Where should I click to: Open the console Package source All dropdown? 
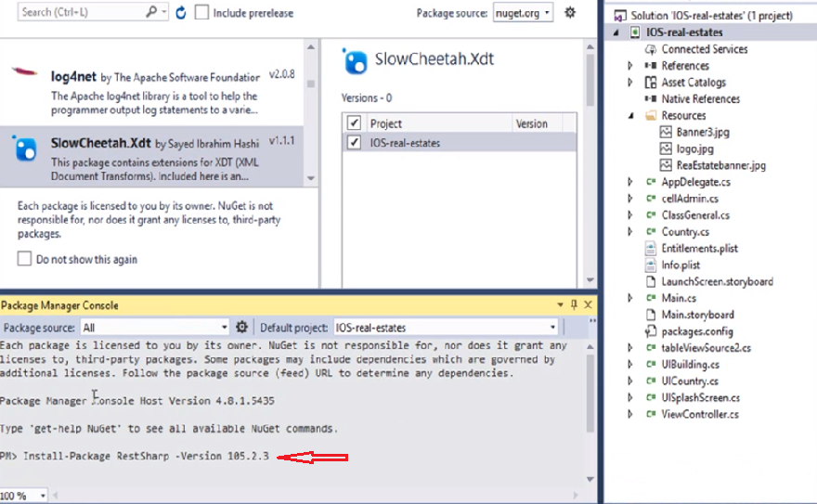(x=155, y=328)
